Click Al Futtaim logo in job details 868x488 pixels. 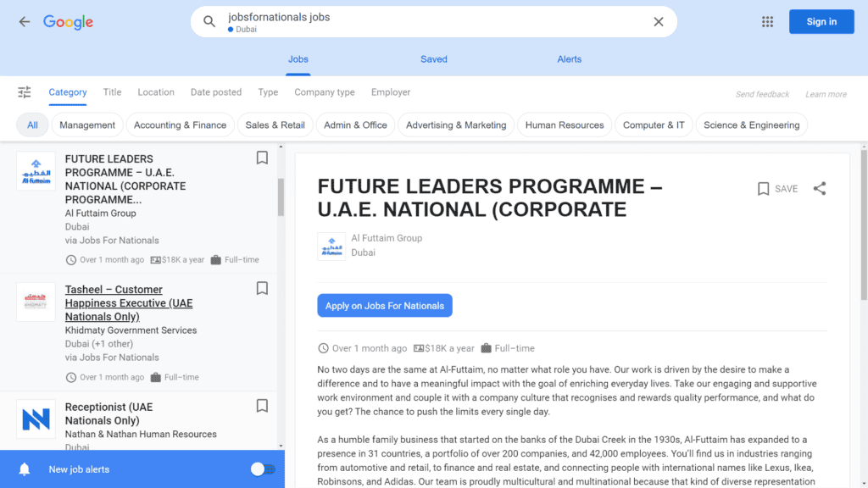click(331, 247)
